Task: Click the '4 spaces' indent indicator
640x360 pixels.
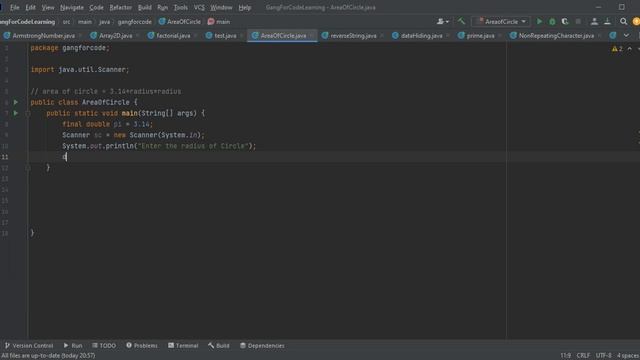Action: point(628,356)
